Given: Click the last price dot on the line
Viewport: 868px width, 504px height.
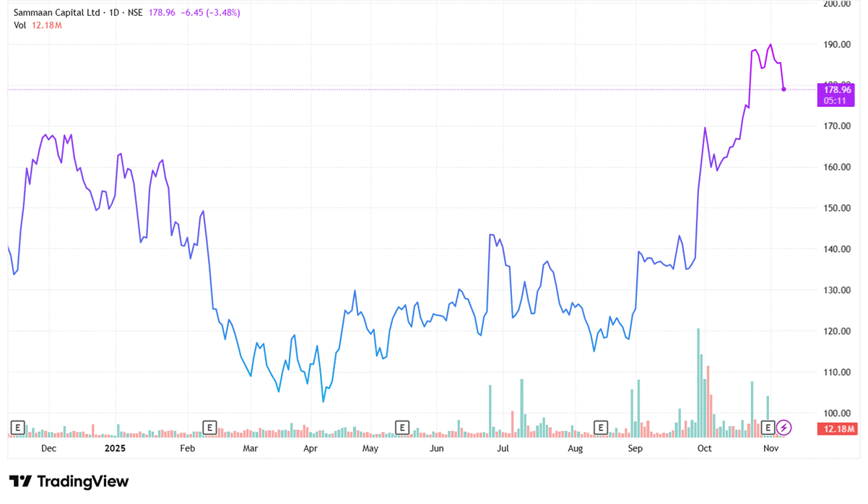Looking at the screenshot, I should 784,90.
